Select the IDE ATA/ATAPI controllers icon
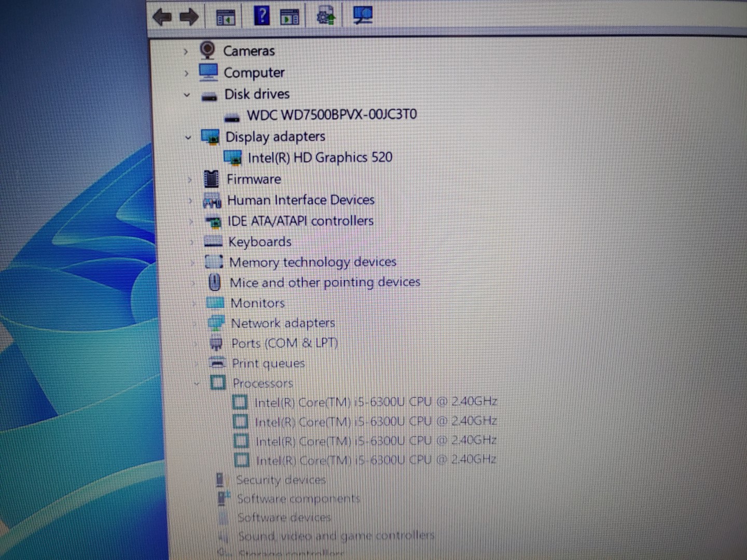747x560 pixels. (x=213, y=222)
